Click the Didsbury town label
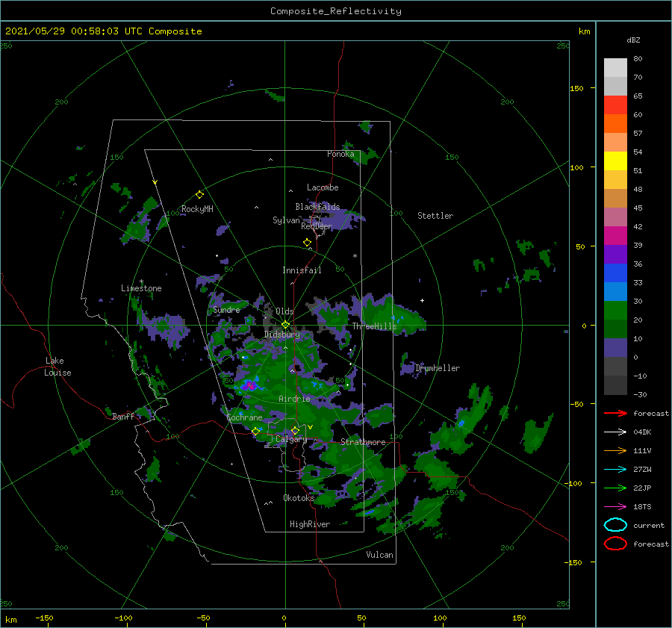Viewport: 672px width, 628px height. coord(282,335)
